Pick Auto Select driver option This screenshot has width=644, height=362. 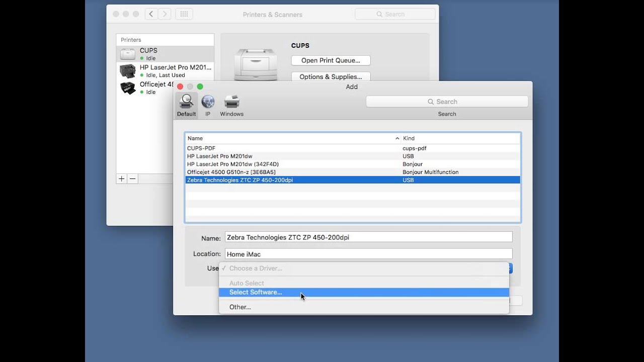click(364, 283)
